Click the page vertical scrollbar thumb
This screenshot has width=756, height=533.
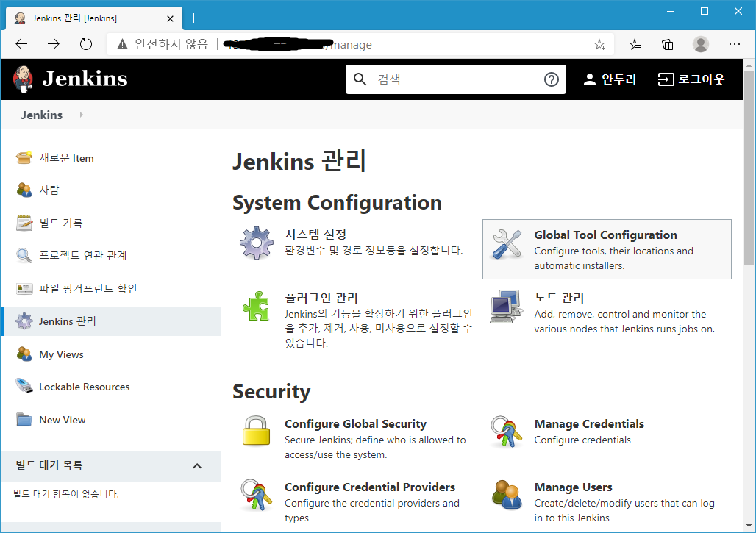[749, 168]
